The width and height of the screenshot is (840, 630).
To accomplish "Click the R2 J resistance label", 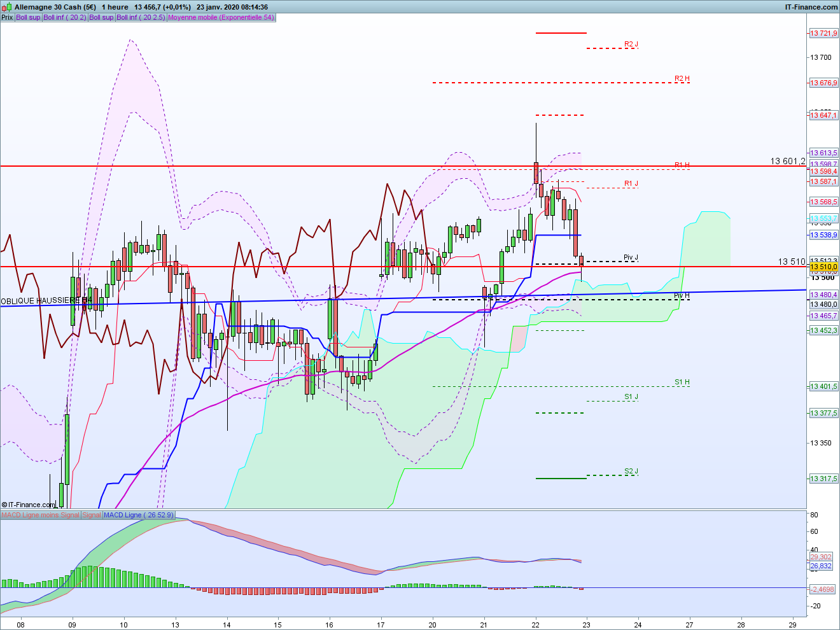I will tap(631, 45).
